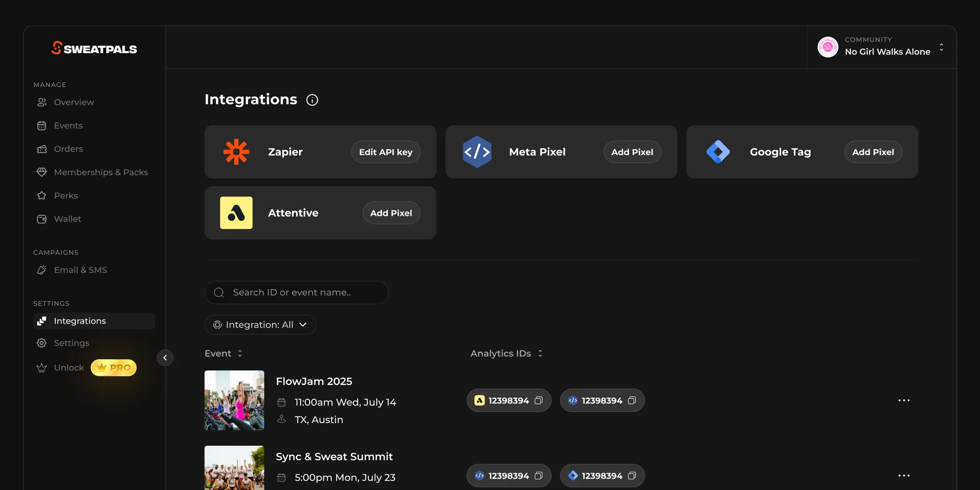Click Add Pixel for Google Tag

coord(873,152)
